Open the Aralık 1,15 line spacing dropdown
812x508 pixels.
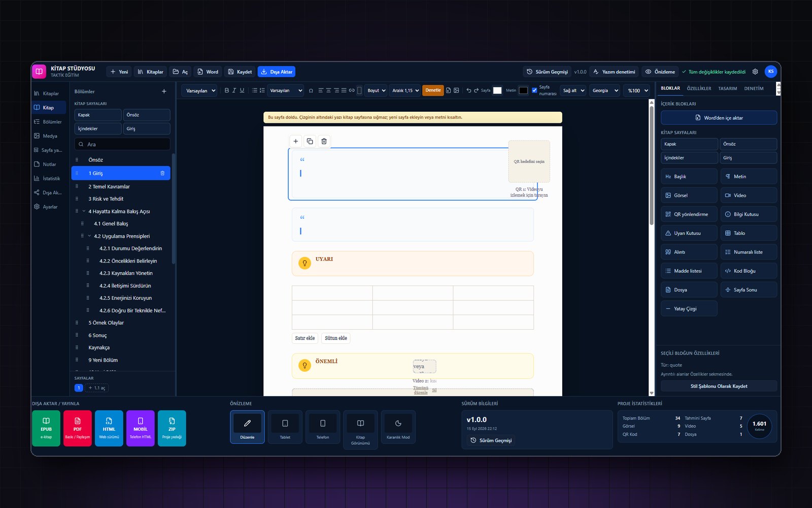point(405,90)
